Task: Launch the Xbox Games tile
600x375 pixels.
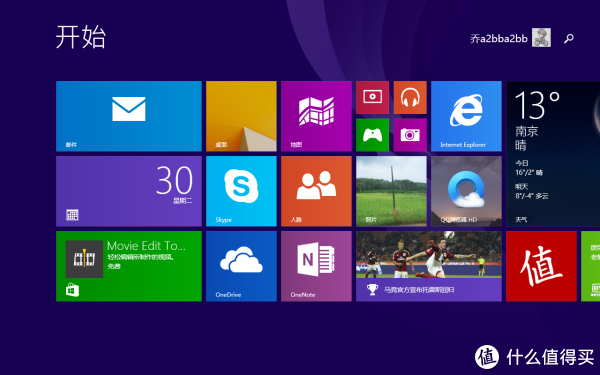Action: click(x=372, y=135)
